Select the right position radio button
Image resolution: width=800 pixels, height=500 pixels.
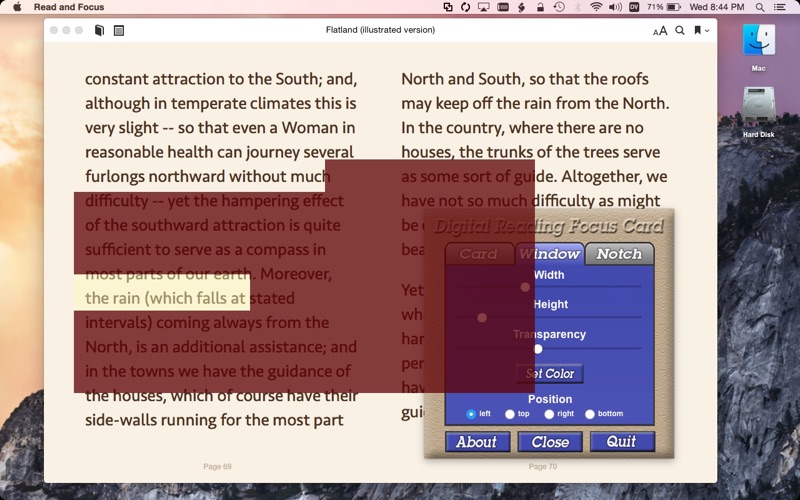pos(549,414)
